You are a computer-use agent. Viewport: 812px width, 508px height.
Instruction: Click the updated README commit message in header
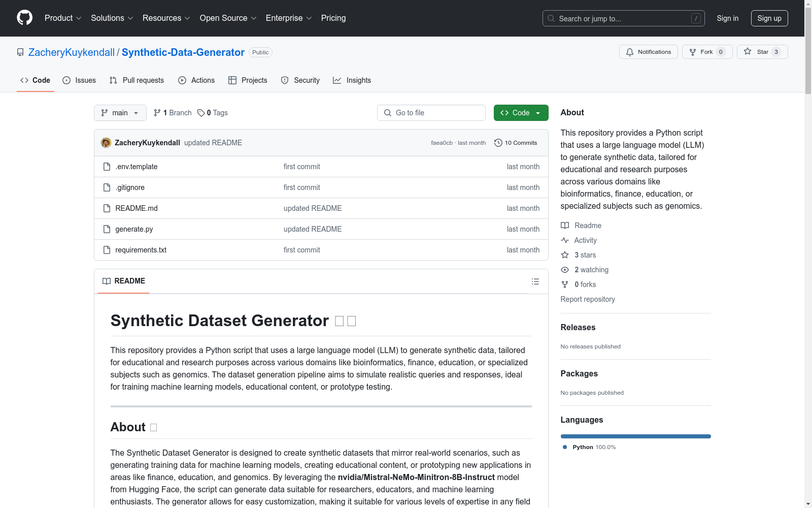coord(213,143)
